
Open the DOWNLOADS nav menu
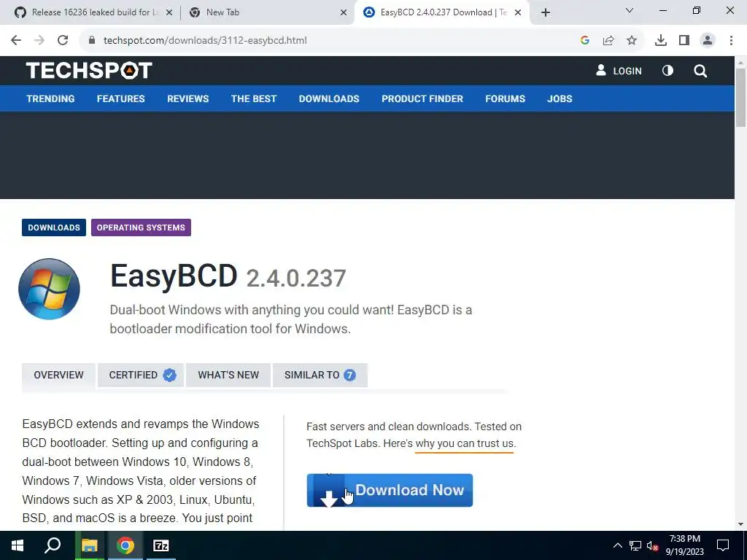pos(329,98)
